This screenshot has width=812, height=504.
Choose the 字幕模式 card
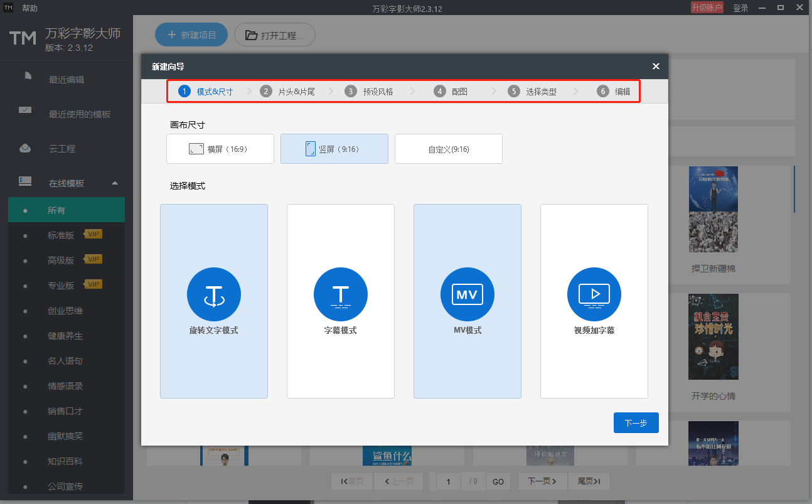[x=341, y=301]
